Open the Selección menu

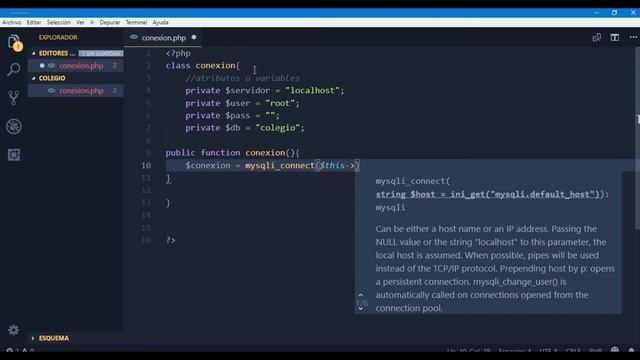58,22
